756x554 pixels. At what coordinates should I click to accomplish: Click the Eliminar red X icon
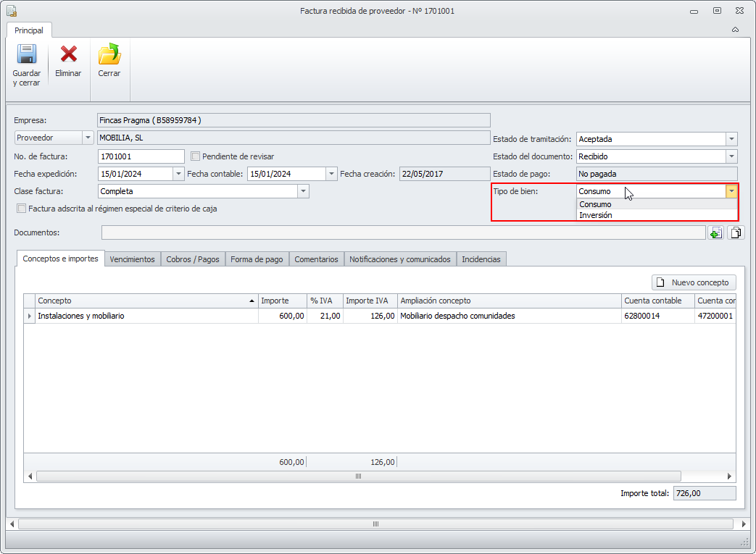68,55
